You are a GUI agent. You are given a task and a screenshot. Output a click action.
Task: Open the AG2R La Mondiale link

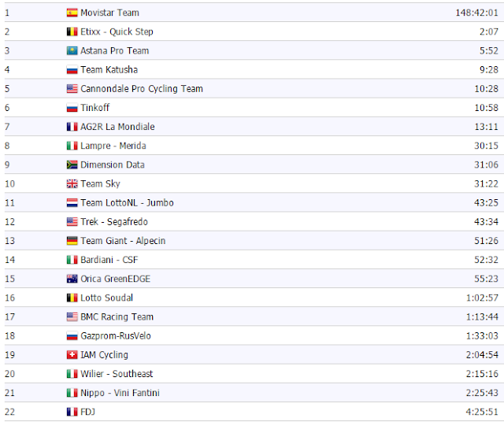pos(117,127)
